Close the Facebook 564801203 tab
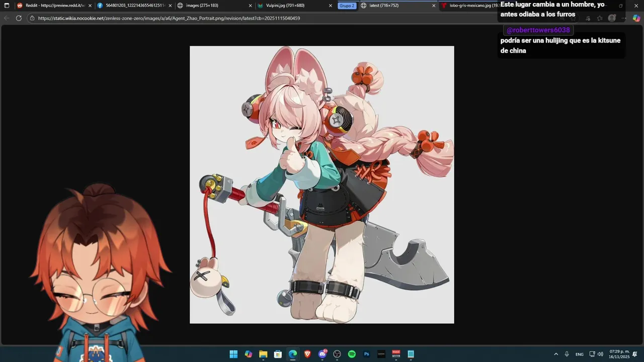 [170, 6]
